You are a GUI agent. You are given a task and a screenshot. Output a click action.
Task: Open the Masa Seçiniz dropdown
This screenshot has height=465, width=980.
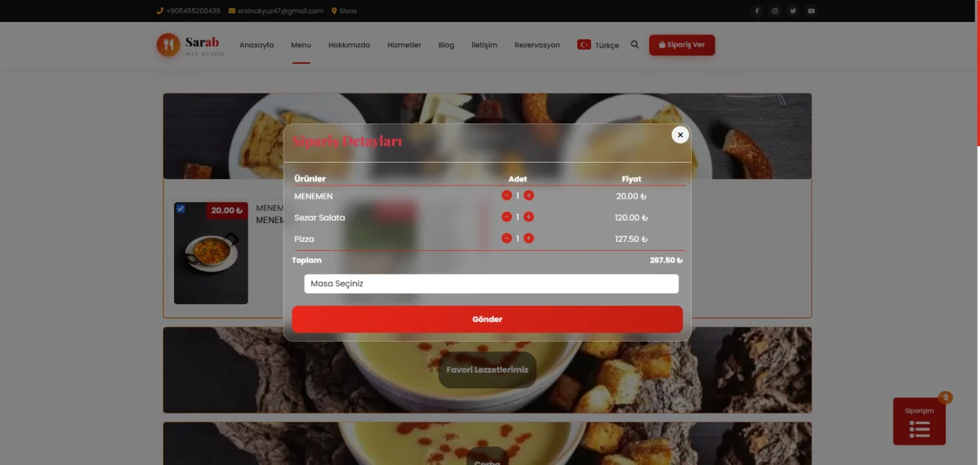click(491, 284)
